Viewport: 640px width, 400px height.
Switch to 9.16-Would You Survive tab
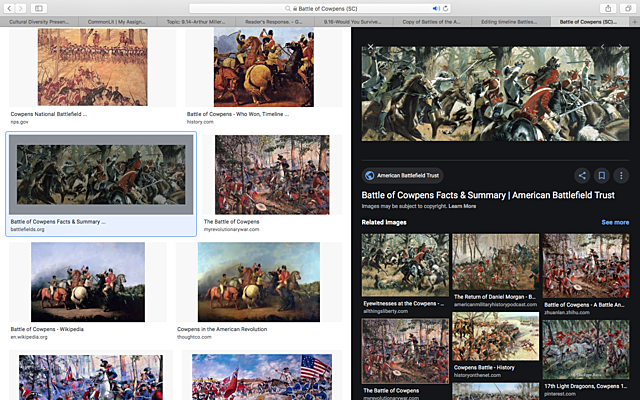tap(353, 22)
